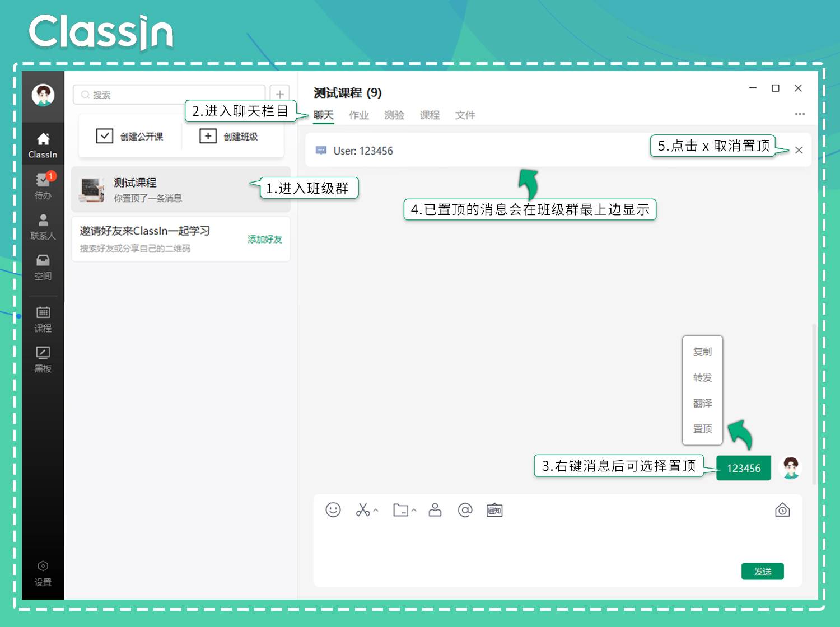Open the 待办 to-do list

point(43,186)
